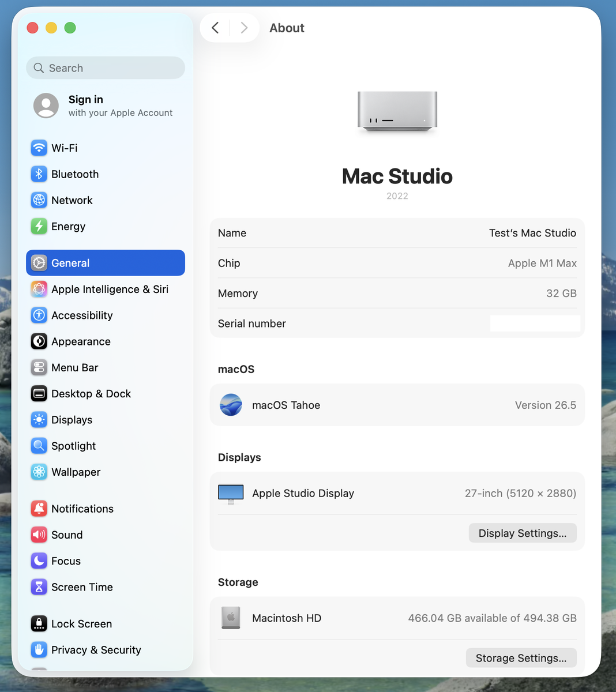Click the Appearance icon

pyautogui.click(x=39, y=341)
